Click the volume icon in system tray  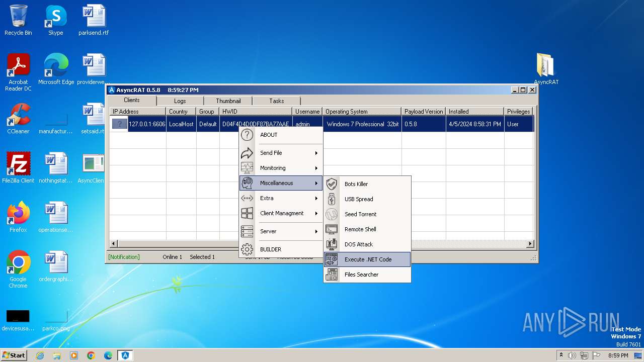tap(572, 355)
